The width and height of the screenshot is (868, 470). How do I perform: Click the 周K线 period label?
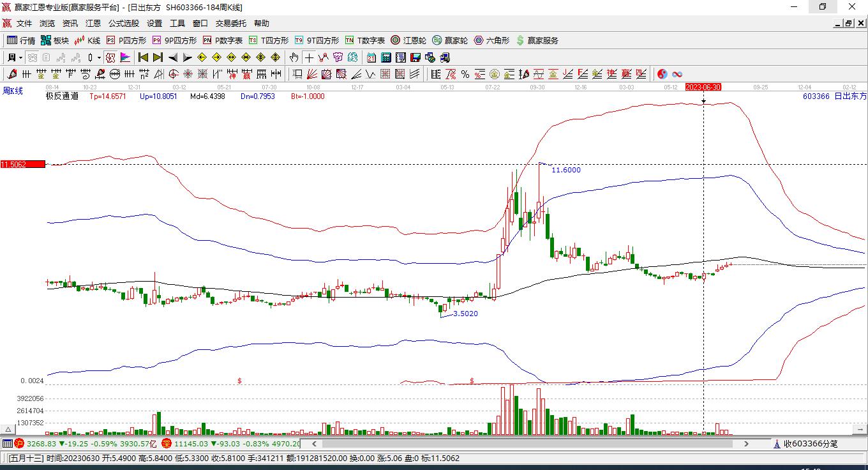tap(13, 91)
